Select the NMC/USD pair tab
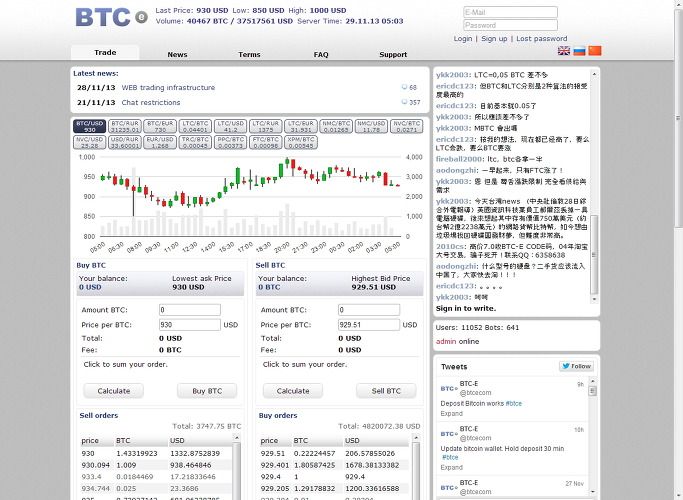Screen dimensions: 683x500 pyautogui.click(x=372, y=126)
